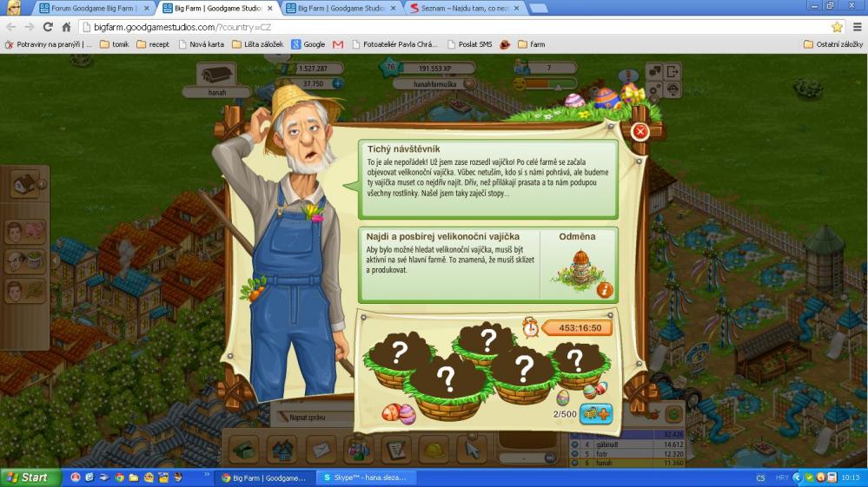868x487 pixels.
Task: Select fotr row in ranking list
Action: (x=627, y=453)
